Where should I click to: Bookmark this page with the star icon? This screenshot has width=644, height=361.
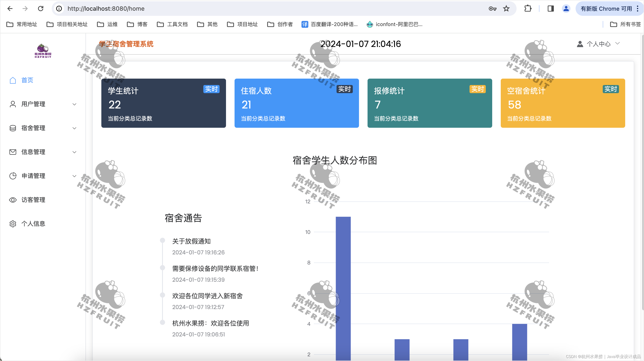[506, 9]
